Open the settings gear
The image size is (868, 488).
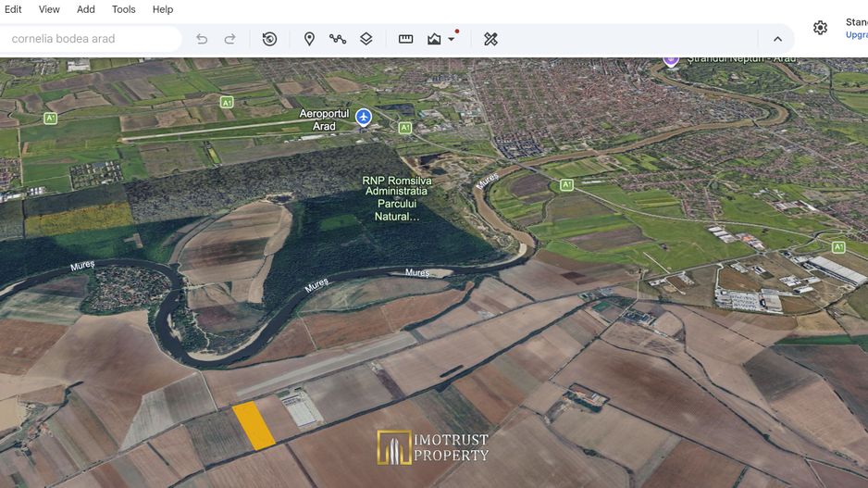(821, 28)
